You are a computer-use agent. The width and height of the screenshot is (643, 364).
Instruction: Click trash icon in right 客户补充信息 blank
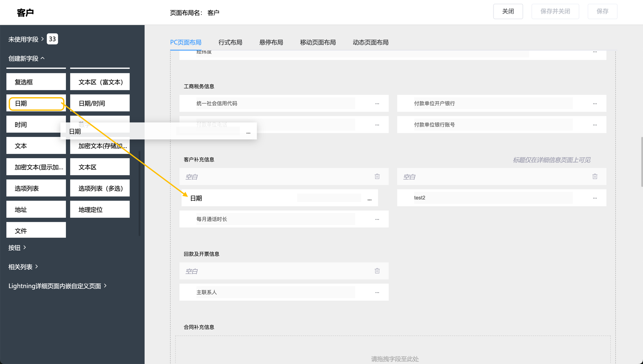coord(595,177)
